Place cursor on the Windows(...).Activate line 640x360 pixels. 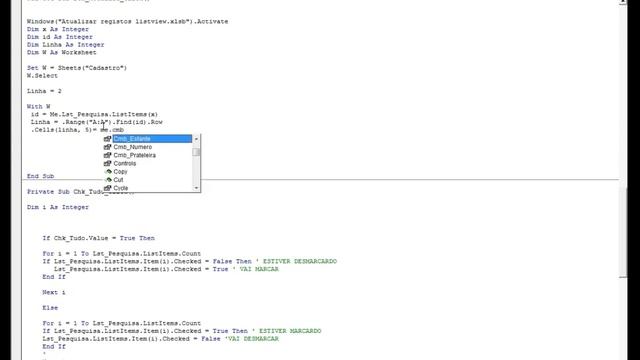tap(127, 21)
